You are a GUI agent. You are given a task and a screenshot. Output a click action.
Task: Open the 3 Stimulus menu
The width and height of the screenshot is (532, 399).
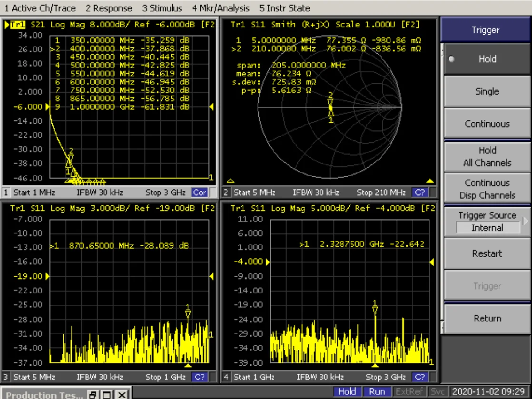(x=162, y=8)
